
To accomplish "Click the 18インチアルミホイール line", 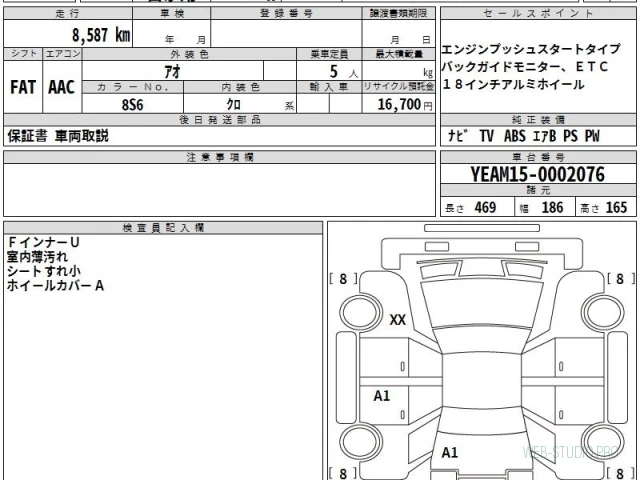I will coord(513,84).
